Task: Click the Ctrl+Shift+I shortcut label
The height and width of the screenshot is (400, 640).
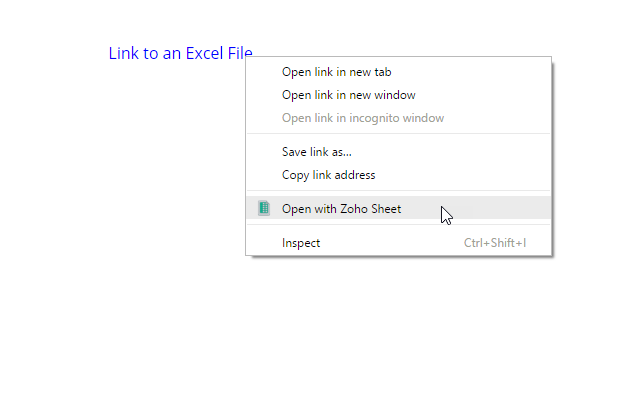Action: pyautogui.click(x=495, y=243)
